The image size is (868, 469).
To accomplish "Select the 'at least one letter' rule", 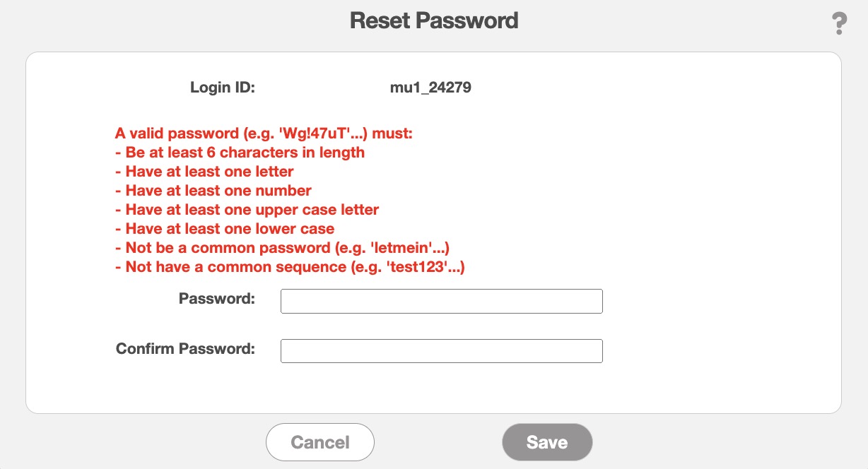I will pos(209,172).
